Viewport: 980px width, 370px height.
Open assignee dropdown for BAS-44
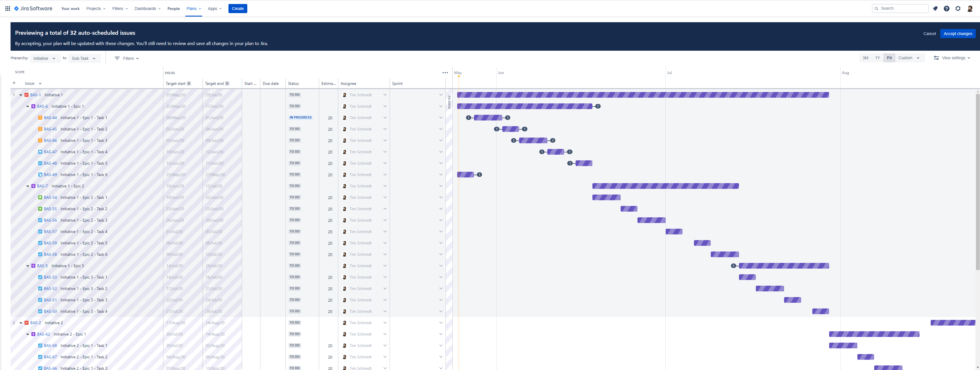point(385,118)
